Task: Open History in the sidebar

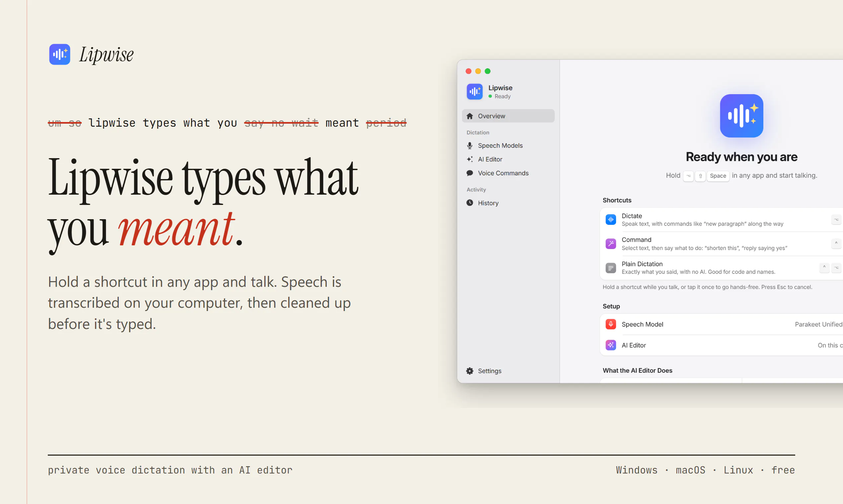Action: click(508, 203)
